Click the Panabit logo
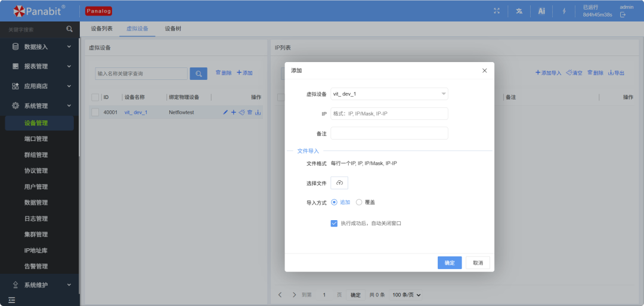Image resolution: width=644 pixels, height=306 pixels. [39, 11]
